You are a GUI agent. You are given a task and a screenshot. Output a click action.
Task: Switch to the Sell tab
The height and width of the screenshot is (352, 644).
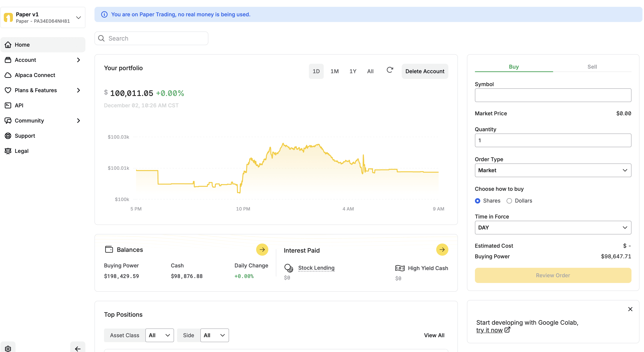click(x=592, y=67)
